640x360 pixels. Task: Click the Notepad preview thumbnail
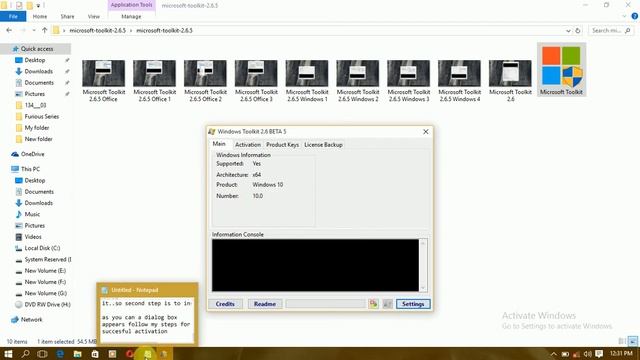(147, 313)
